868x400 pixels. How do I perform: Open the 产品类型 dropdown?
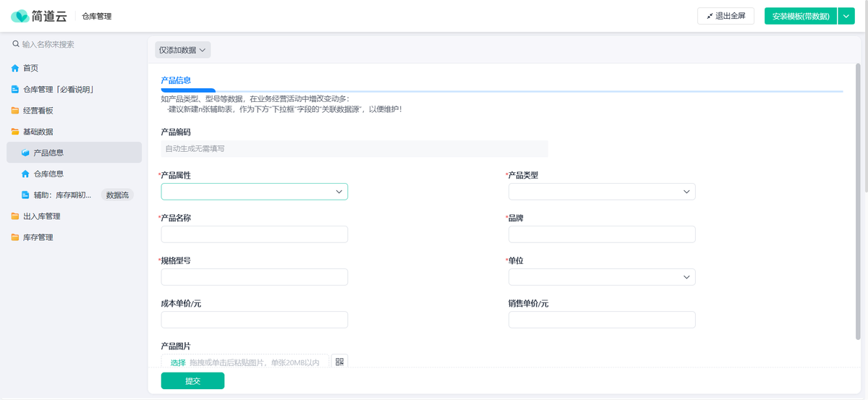(601, 192)
